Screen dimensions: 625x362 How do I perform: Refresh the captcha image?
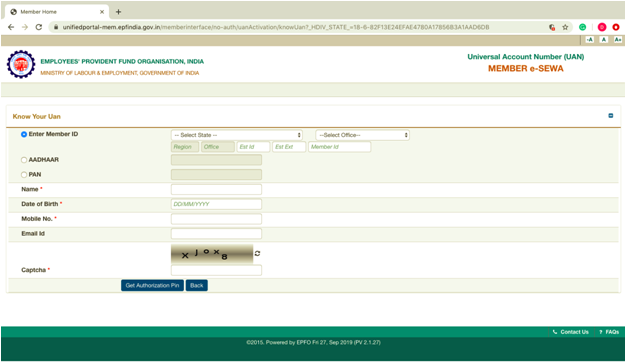257,253
